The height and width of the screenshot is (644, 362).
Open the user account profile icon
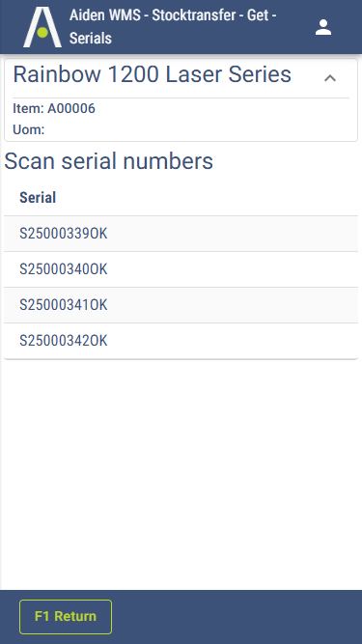click(323, 27)
